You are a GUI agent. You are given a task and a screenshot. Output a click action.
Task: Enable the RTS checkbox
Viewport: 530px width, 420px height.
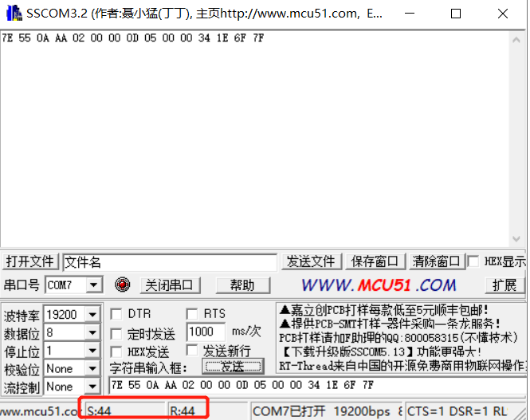pos(192,314)
